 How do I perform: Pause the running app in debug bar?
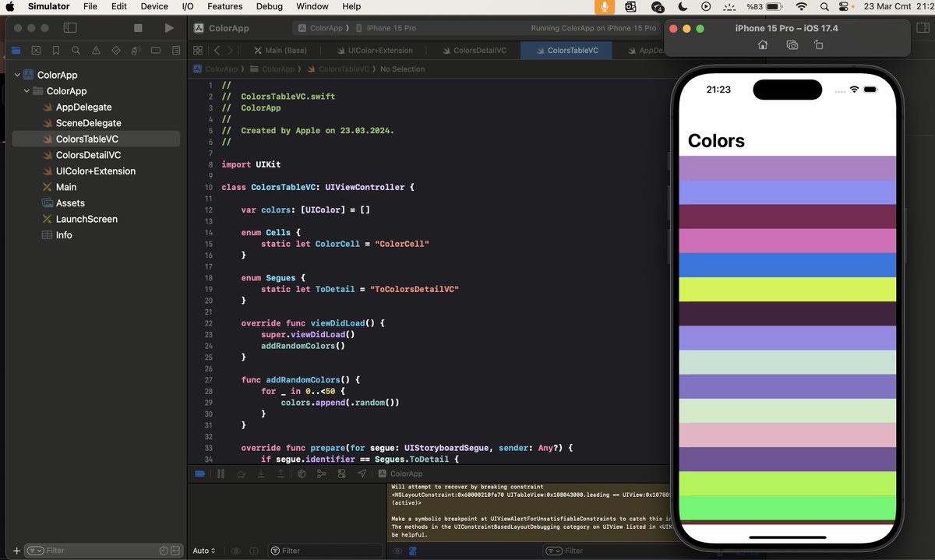tap(221, 474)
